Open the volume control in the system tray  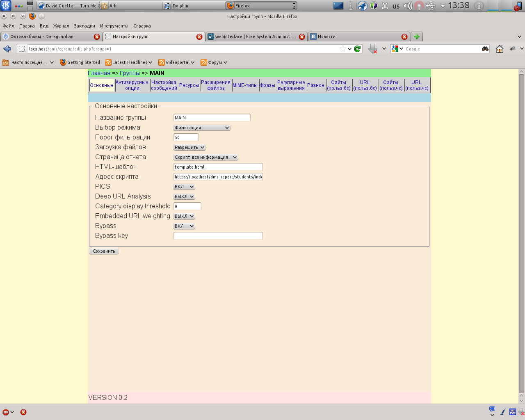tap(408, 6)
